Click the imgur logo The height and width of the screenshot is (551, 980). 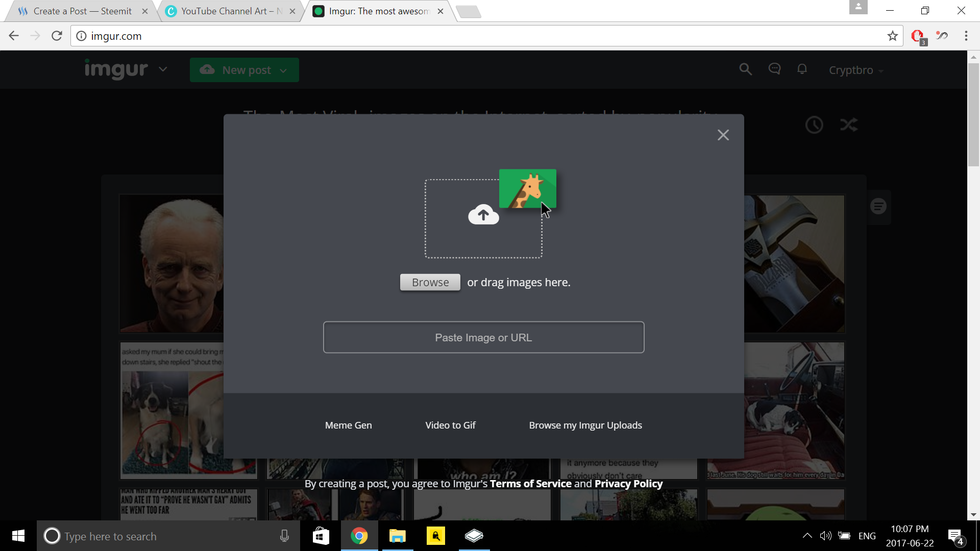tap(116, 69)
